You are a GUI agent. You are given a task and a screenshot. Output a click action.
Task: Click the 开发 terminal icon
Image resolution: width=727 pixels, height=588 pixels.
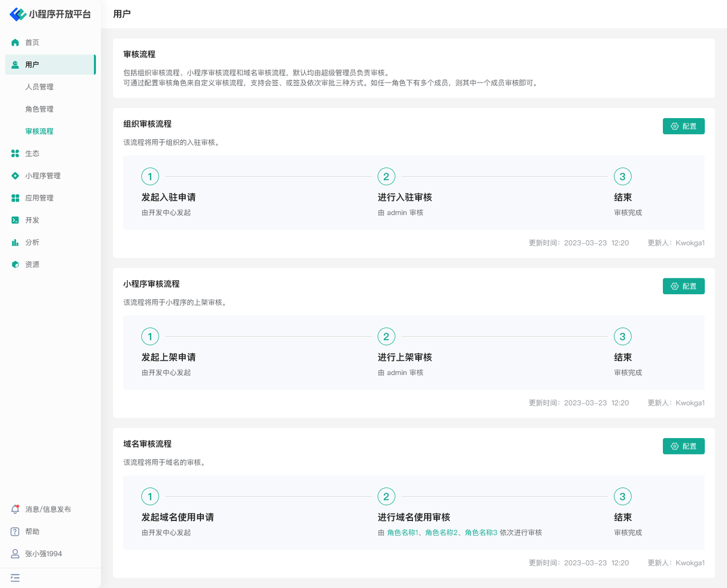pyautogui.click(x=15, y=220)
